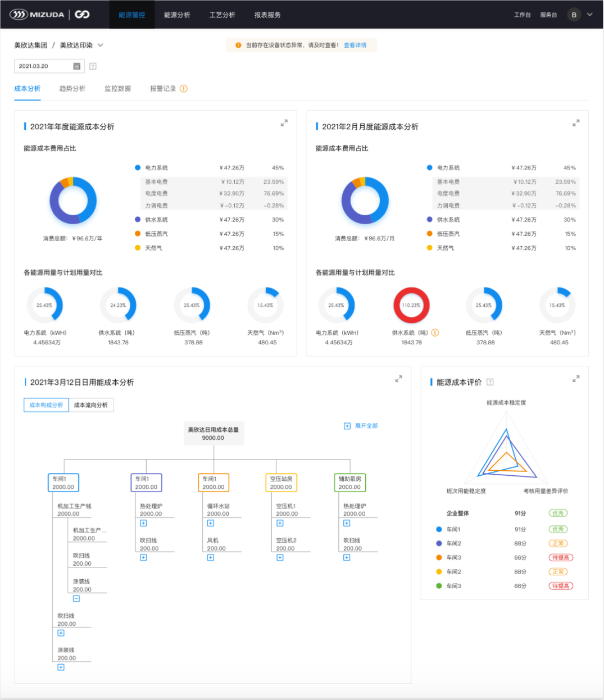Select the 辅助泵房 2000.00 tree node

[349, 483]
